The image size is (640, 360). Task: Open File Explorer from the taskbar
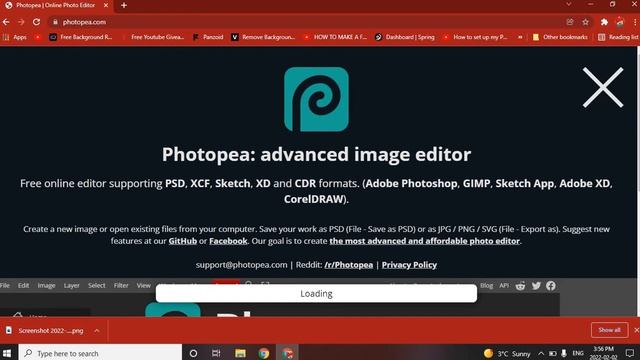pyautogui.click(x=240, y=353)
